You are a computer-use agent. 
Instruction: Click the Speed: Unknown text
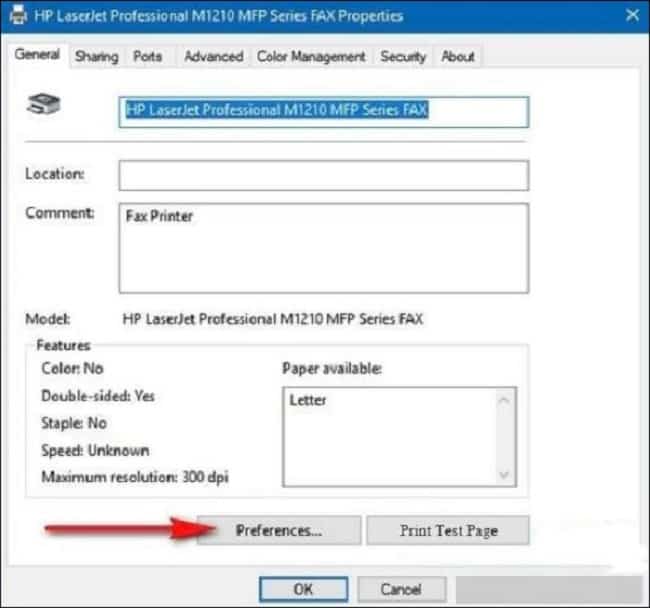click(95, 450)
